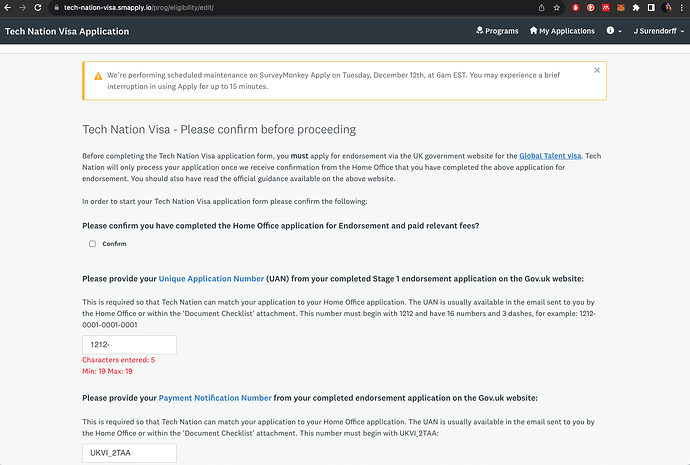
Task: Open the Unique Application Number link
Action: click(x=211, y=278)
